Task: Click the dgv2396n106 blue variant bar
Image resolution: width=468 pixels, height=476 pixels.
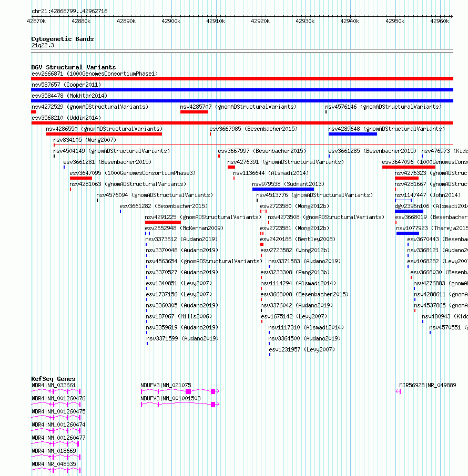Action: (409, 211)
